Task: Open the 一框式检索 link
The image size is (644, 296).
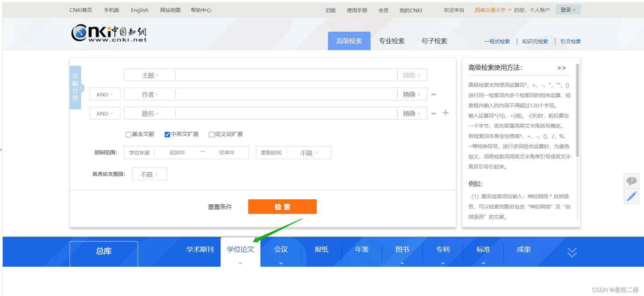Action: pyautogui.click(x=497, y=42)
